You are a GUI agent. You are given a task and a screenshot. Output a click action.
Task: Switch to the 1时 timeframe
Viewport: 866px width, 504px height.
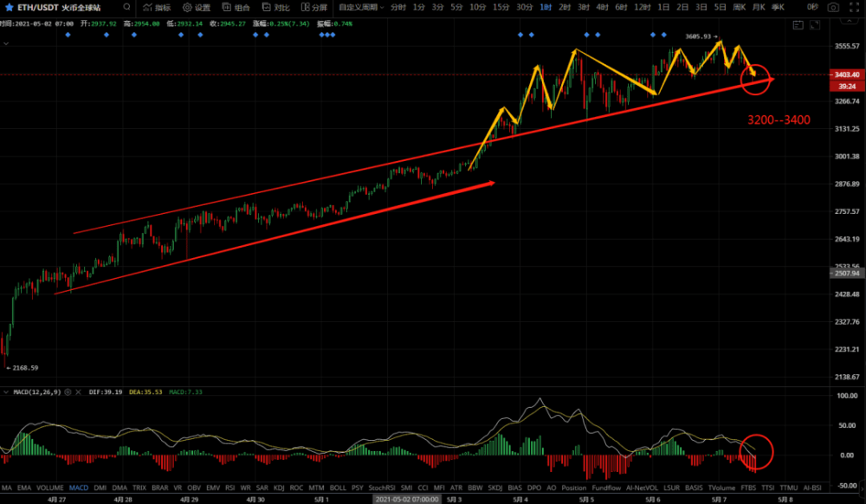tap(546, 7)
